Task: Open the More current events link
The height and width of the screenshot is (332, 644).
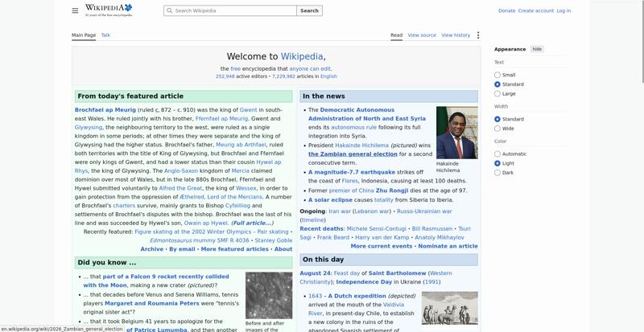Action: pyautogui.click(x=382, y=246)
